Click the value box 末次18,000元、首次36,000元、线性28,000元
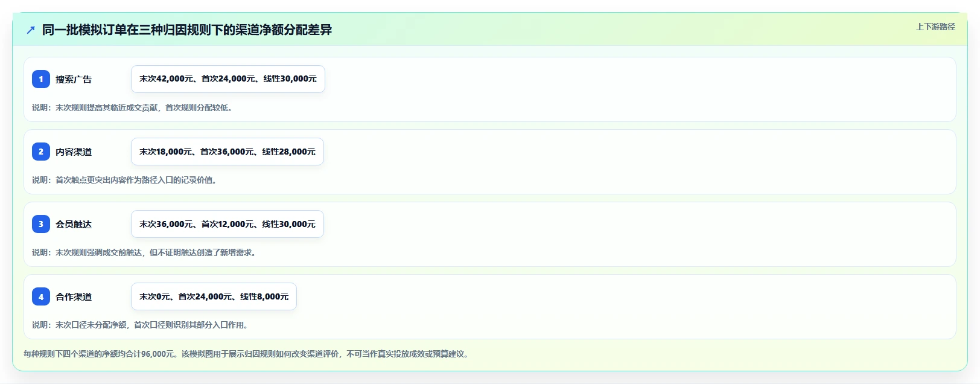The height and width of the screenshot is (384, 980). coord(227,152)
